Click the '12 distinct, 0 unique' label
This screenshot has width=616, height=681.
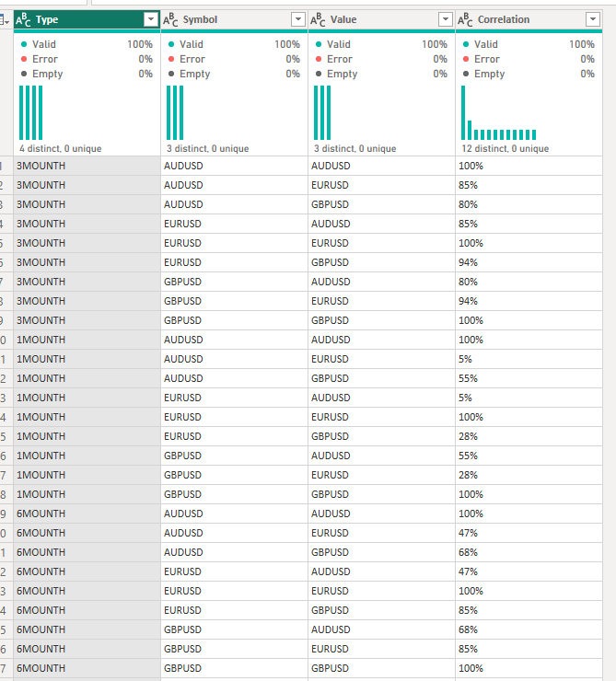506,148
